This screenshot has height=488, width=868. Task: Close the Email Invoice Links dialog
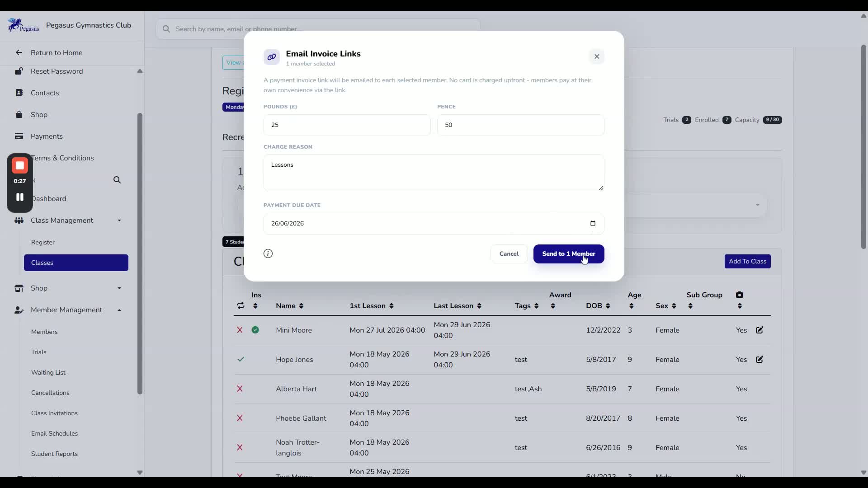[597, 56]
